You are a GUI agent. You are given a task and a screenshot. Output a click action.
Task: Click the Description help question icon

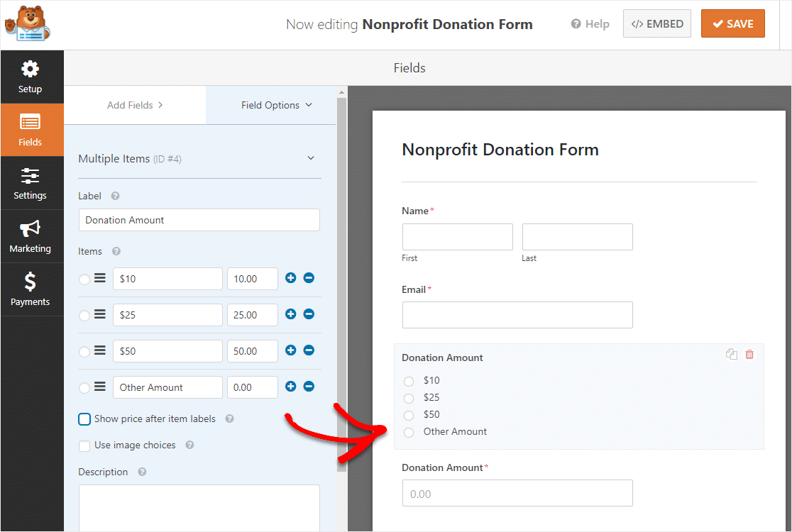tap(142, 472)
